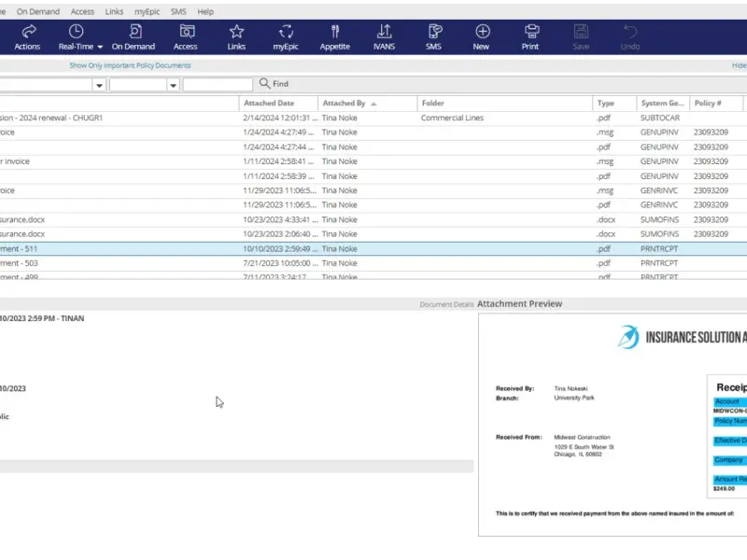Image resolution: width=747 pixels, height=560 pixels.
Task: Select the 2/14/2024 Commercial Lines attachment row
Action: (373, 118)
